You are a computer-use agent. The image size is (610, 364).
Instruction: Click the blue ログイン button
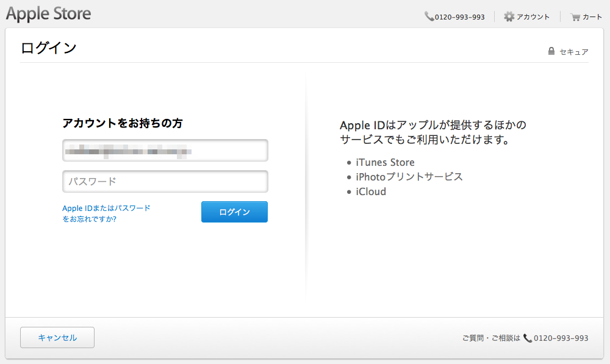pyautogui.click(x=235, y=212)
